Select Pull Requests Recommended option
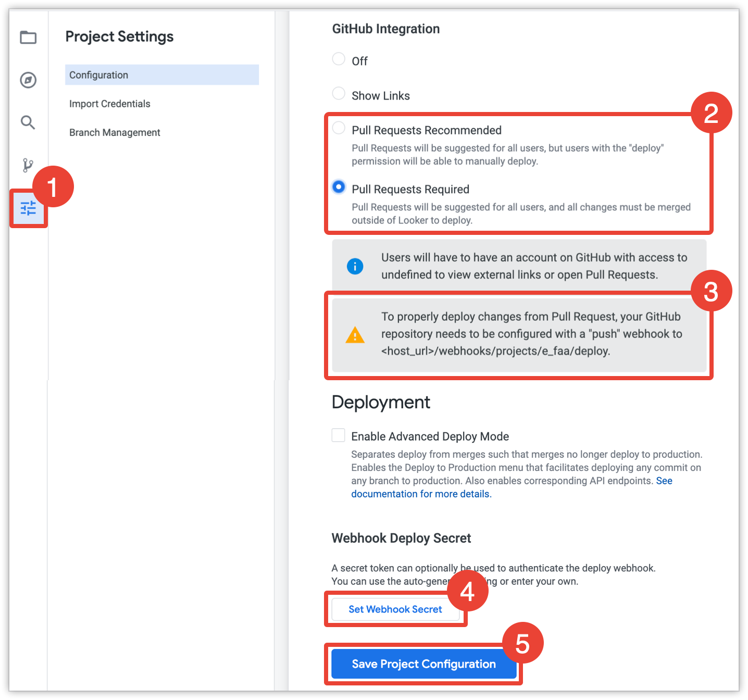Image resolution: width=748 pixels, height=700 pixels. (x=339, y=128)
